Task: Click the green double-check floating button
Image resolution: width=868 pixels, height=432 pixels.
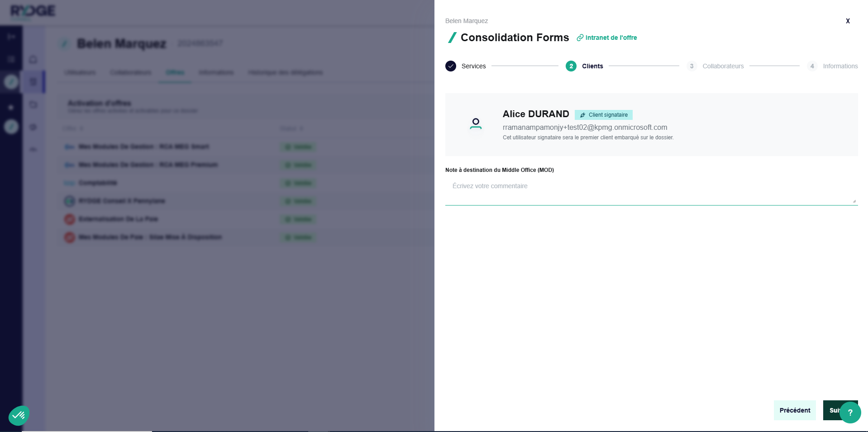Action: 19,415
